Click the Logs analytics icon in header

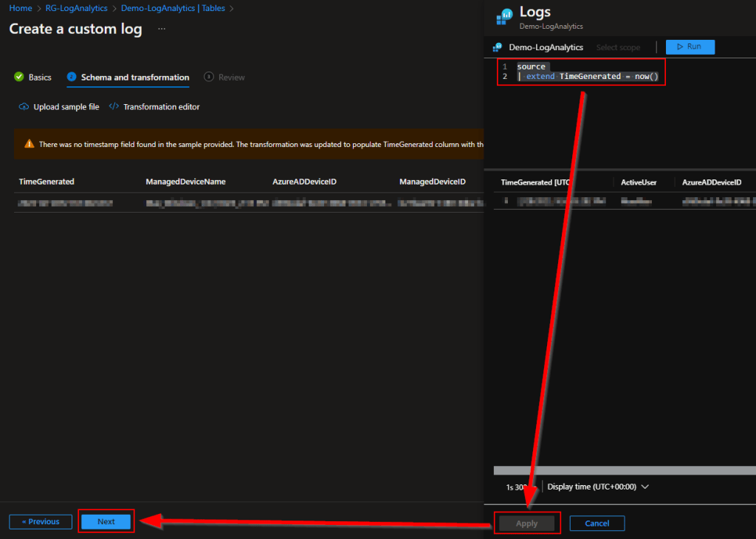(x=505, y=16)
